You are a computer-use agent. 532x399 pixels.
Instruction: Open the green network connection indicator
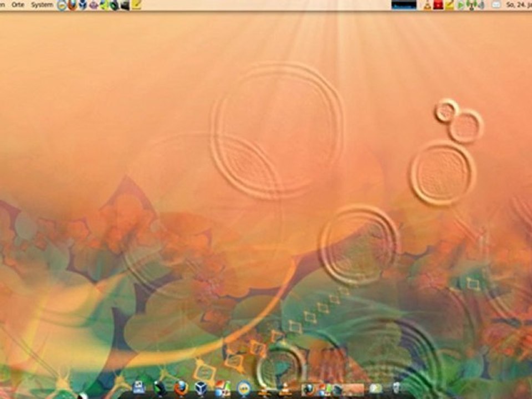[471, 5]
